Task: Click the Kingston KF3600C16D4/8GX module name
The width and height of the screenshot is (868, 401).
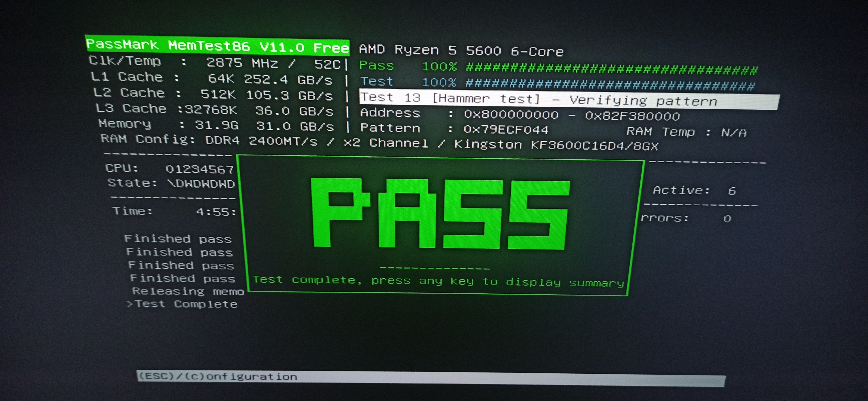Action: click(x=556, y=145)
